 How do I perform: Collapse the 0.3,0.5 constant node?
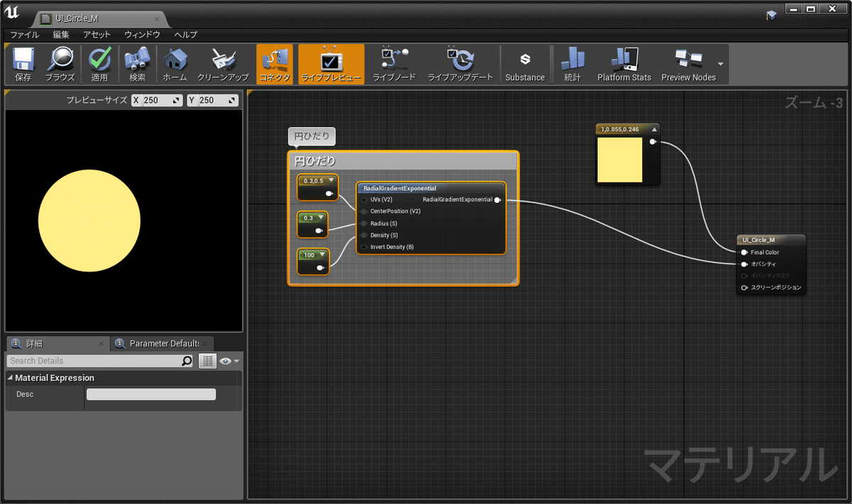(x=332, y=180)
